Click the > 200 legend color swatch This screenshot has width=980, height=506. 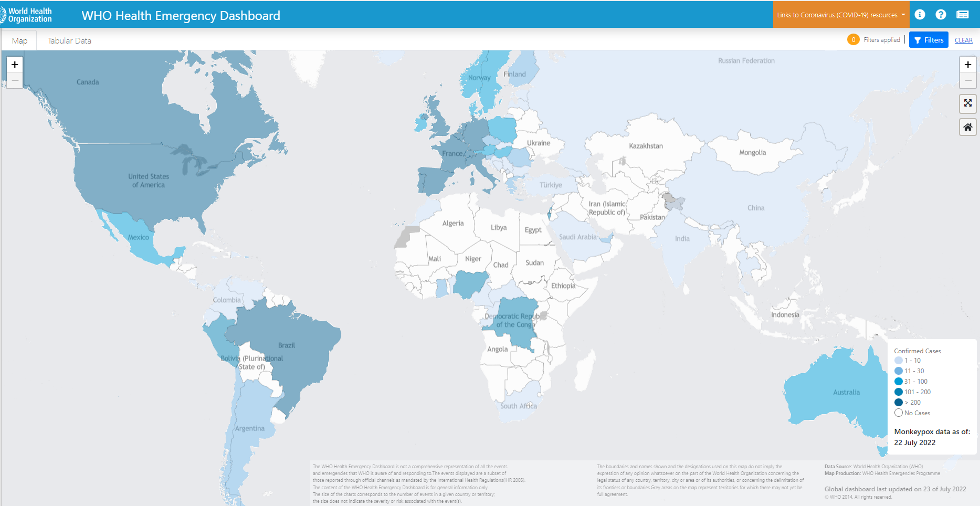[899, 403]
